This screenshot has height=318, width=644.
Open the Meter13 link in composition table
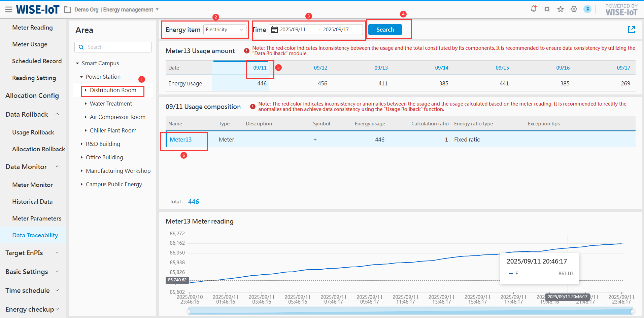coord(180,140)
